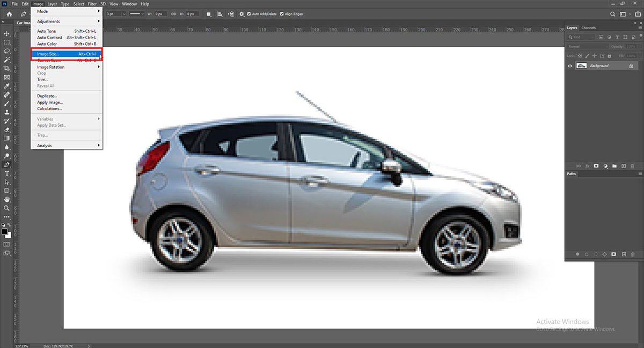
Task: Click the Lock transparent pixels icon
Action: (x=580, y=55)
